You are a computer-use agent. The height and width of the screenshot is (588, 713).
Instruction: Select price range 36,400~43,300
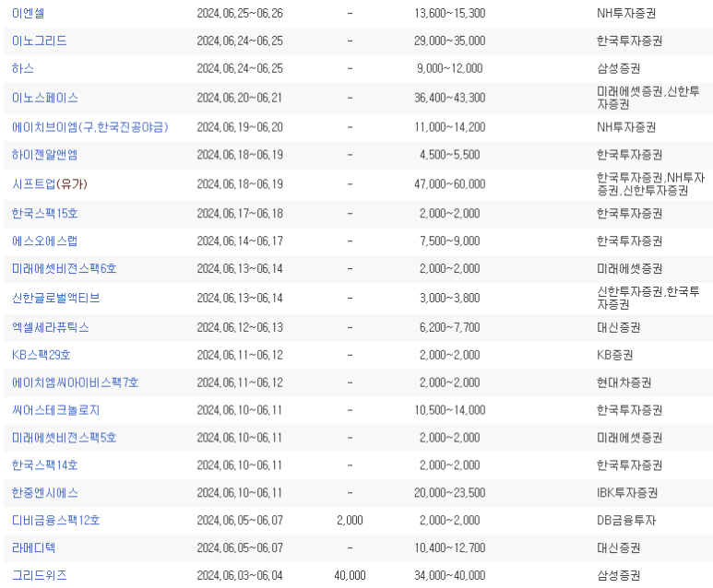tap(450, 98)
